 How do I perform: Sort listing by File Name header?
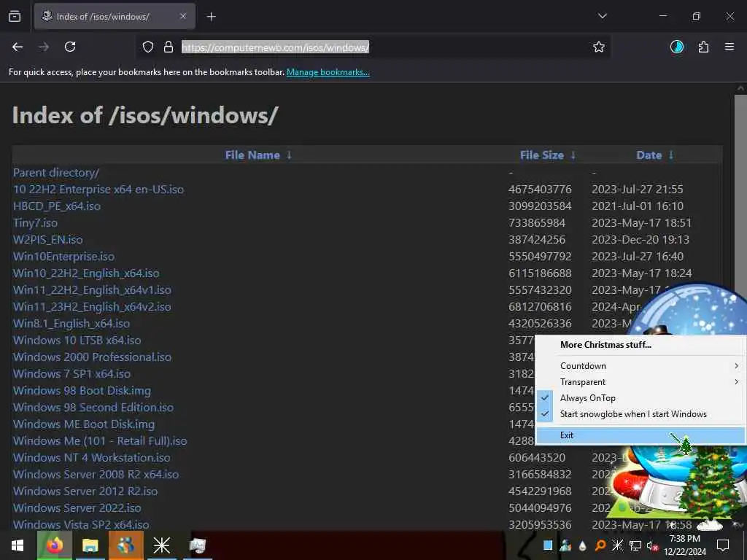pos(252,155)
